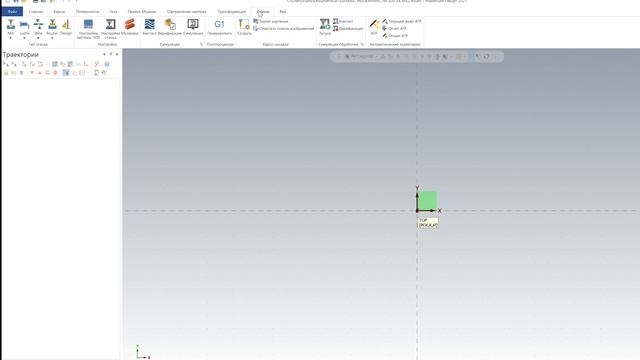Viewport: 640px width, 360px height.
Task: Click Select all operations in Траектории toolbar
Action: tap(6, 64)
